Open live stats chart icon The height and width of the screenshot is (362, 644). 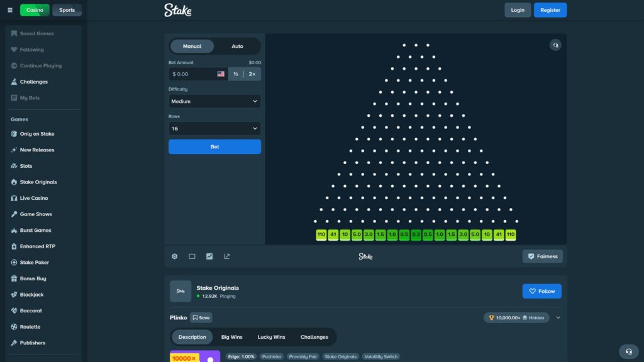(209, 256)
